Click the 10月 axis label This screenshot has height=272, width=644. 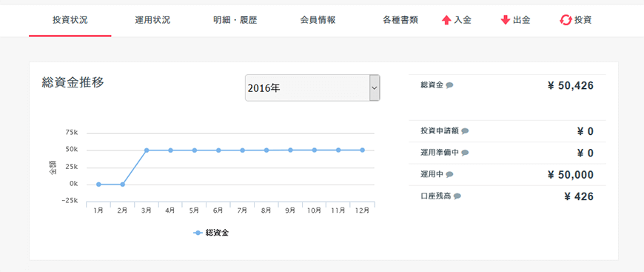click(314, 210)
